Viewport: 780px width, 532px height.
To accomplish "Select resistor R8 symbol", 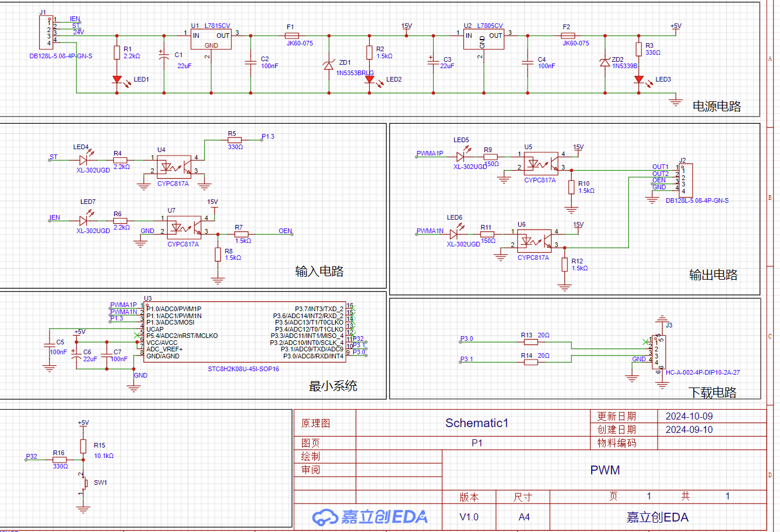I will [217, 255].
